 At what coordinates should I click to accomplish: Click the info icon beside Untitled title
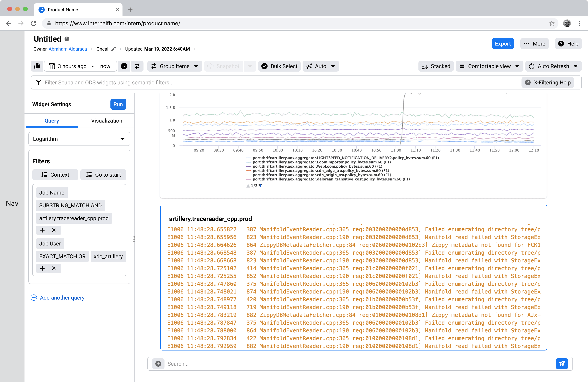[x=67, y=39]
